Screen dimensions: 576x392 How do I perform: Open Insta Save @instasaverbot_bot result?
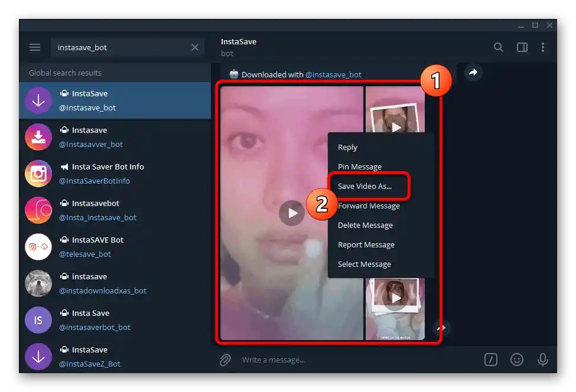pyautogui.click(x=115, y=320)
